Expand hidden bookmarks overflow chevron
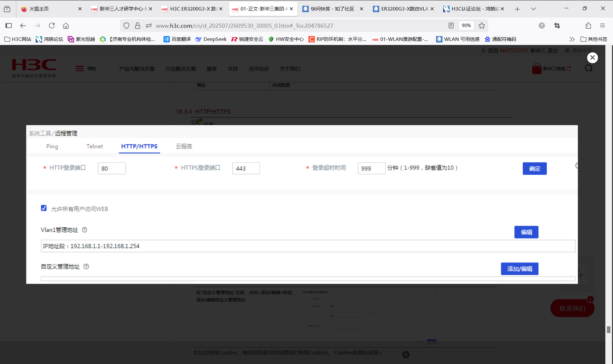The height and width of the screenshot is (364, 613). point(571,39)
